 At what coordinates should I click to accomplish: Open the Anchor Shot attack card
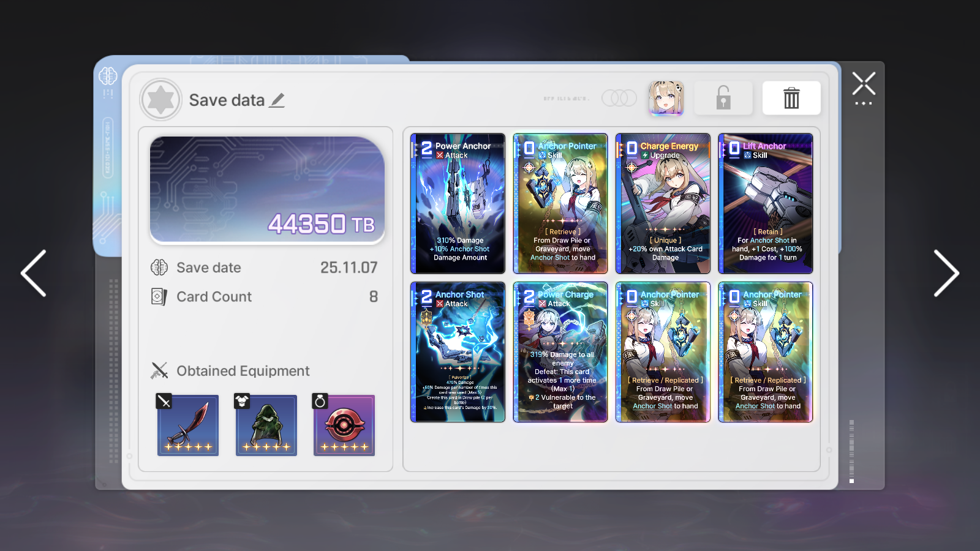point(458,352)
